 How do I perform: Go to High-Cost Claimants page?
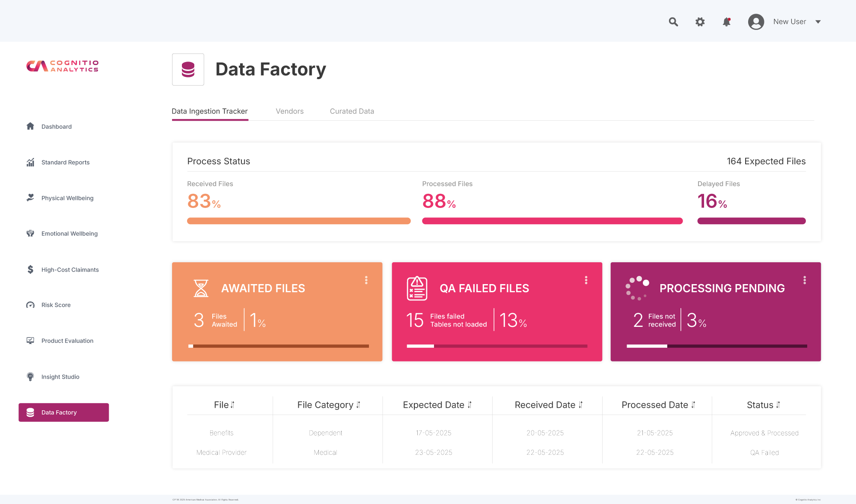(x=70, y=270)
